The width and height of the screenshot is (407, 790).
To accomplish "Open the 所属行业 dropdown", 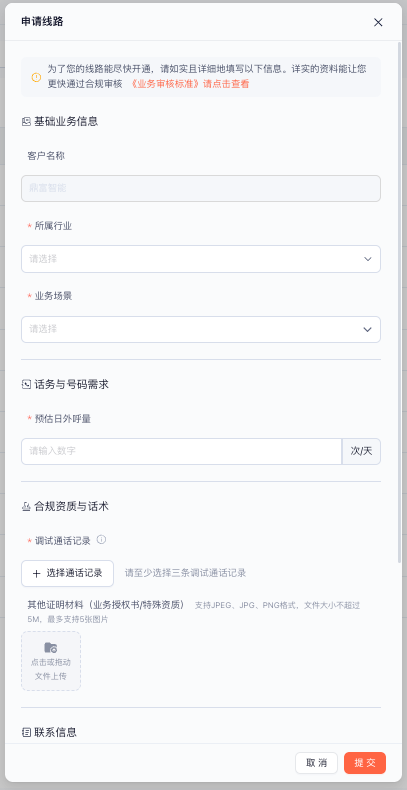I will coord(201,259).
